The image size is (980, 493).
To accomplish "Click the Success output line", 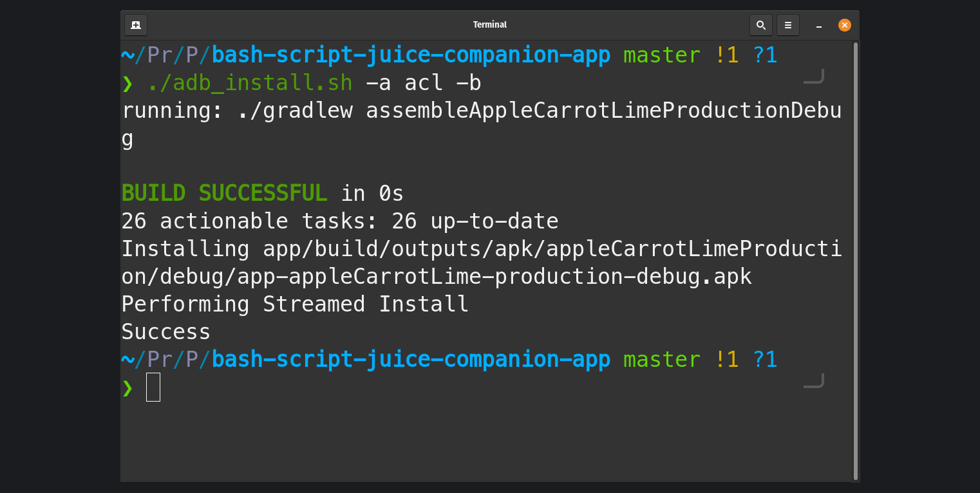I will tap(165, 331).
